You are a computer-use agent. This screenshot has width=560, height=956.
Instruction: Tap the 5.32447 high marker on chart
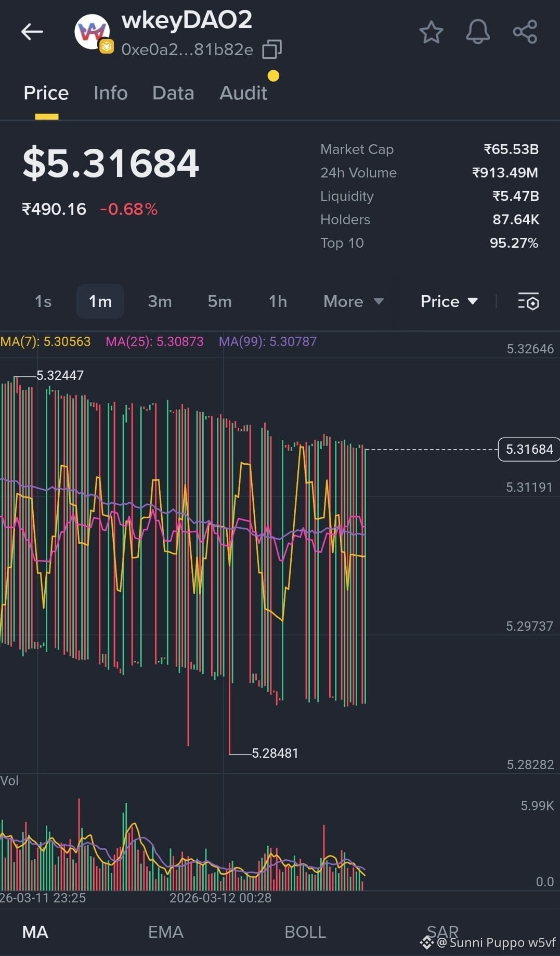pos(60,375)
